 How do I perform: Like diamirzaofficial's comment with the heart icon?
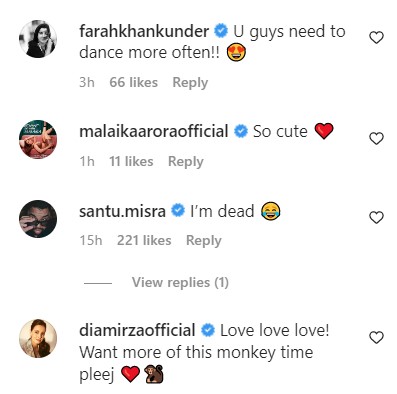tap(377, 338)
